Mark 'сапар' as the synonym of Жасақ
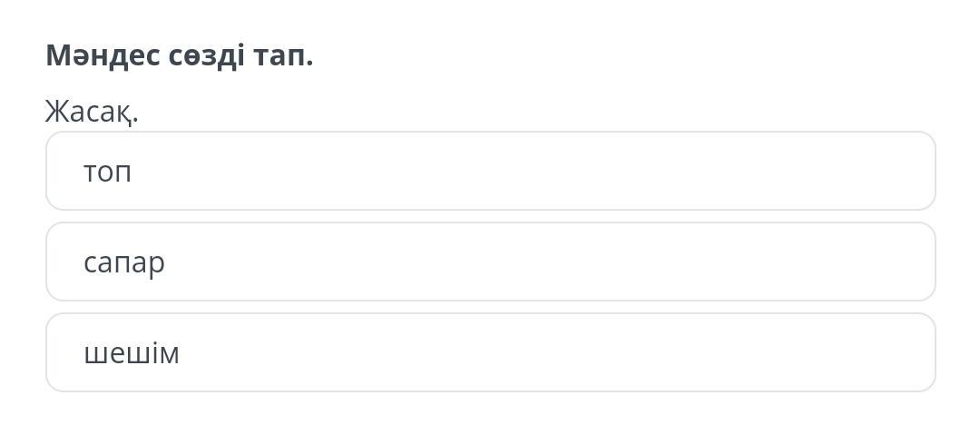This screenshot has height=425, width=980. [x=490, y=262]
